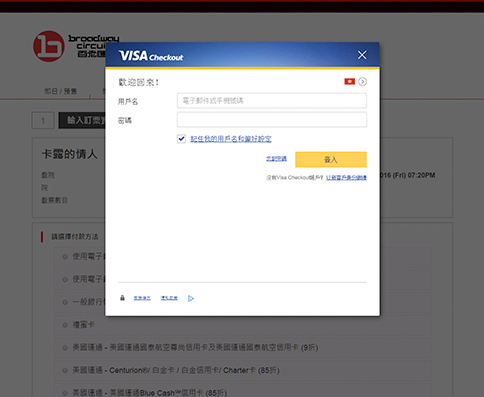Select the 一般銀行 payment radio button
The width and height of the screenshot is (484, 397).
coord(65,302)
